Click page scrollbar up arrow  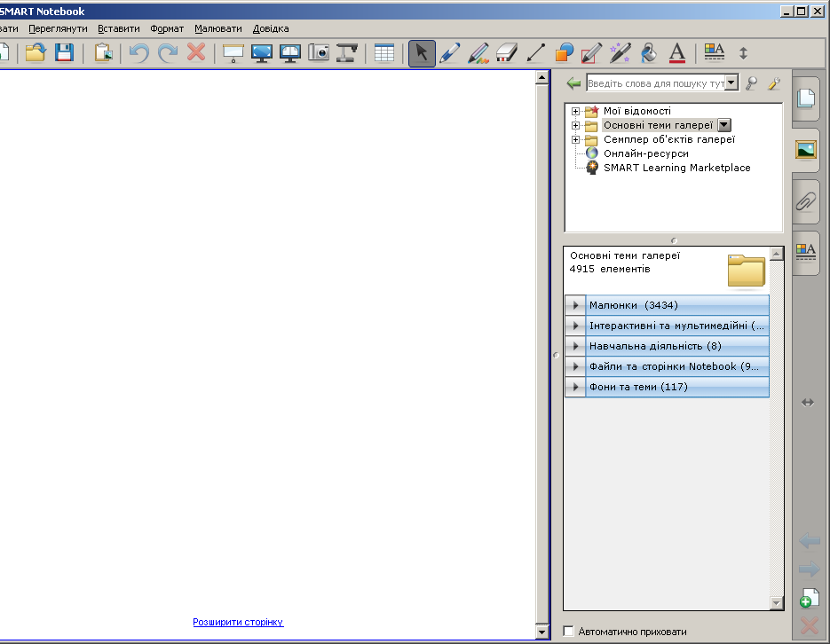click(541, 78)
